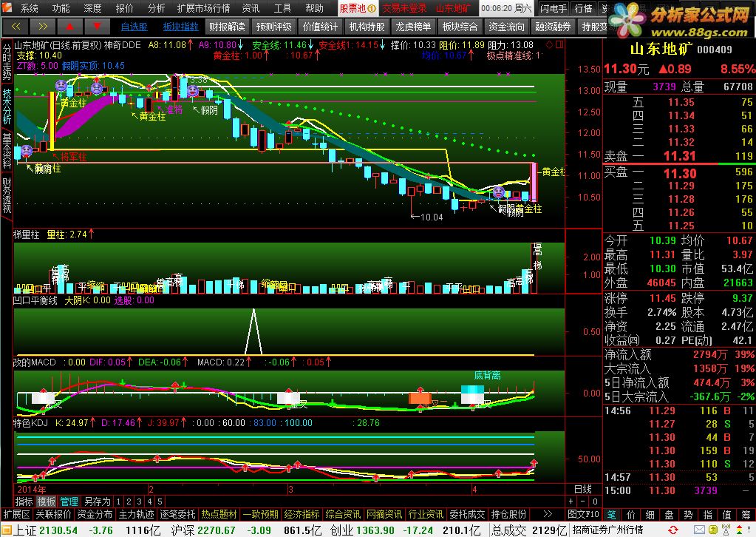Open the 功能 menu

pos(61,8)
